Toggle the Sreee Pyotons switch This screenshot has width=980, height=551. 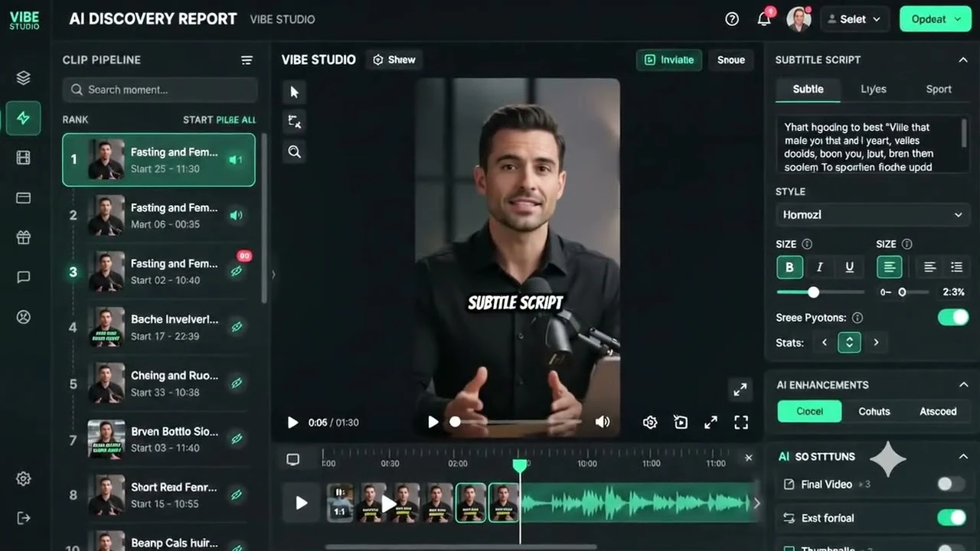point(953,317)
